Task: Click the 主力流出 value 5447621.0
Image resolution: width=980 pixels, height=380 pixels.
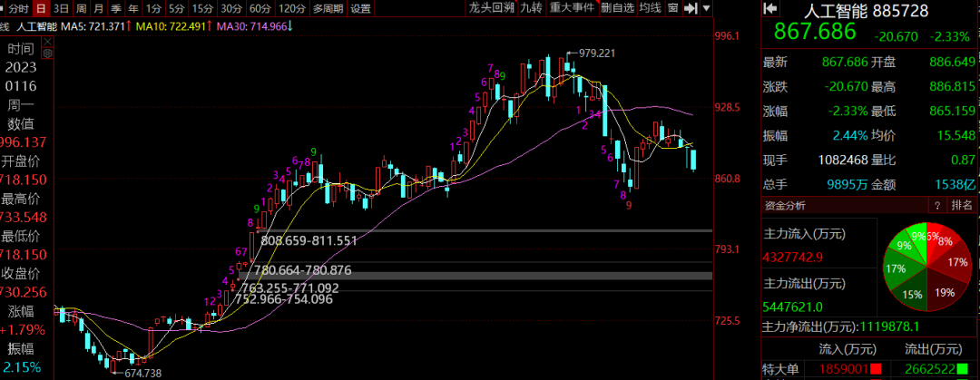Action: point(793,307)
